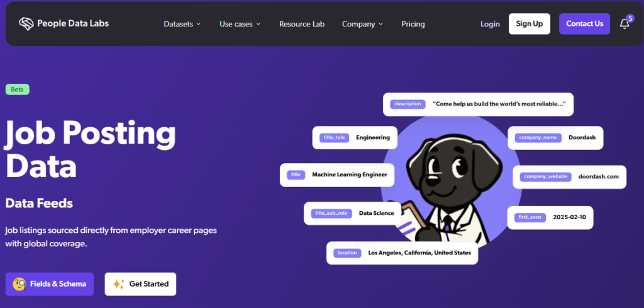
Task: Select the Machine Learning Engineer title card
Action: tap(337, 174)
